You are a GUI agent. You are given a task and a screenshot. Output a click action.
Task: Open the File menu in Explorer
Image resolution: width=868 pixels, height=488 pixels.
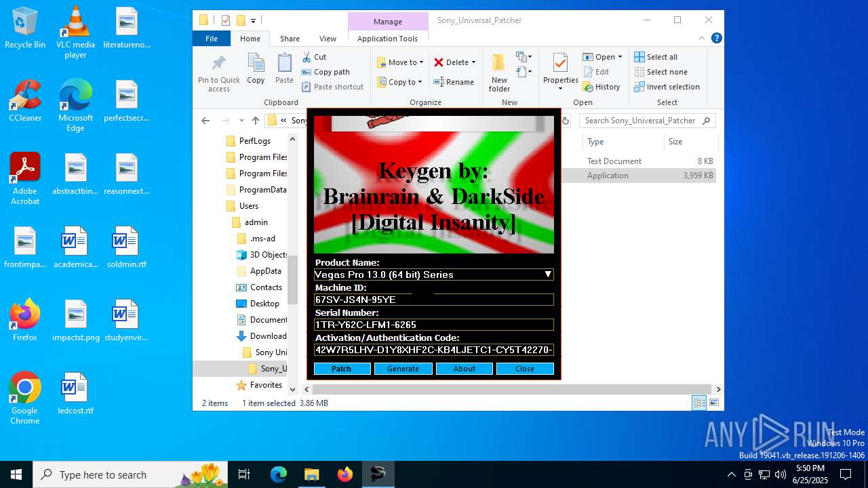[x=212, y=39]
